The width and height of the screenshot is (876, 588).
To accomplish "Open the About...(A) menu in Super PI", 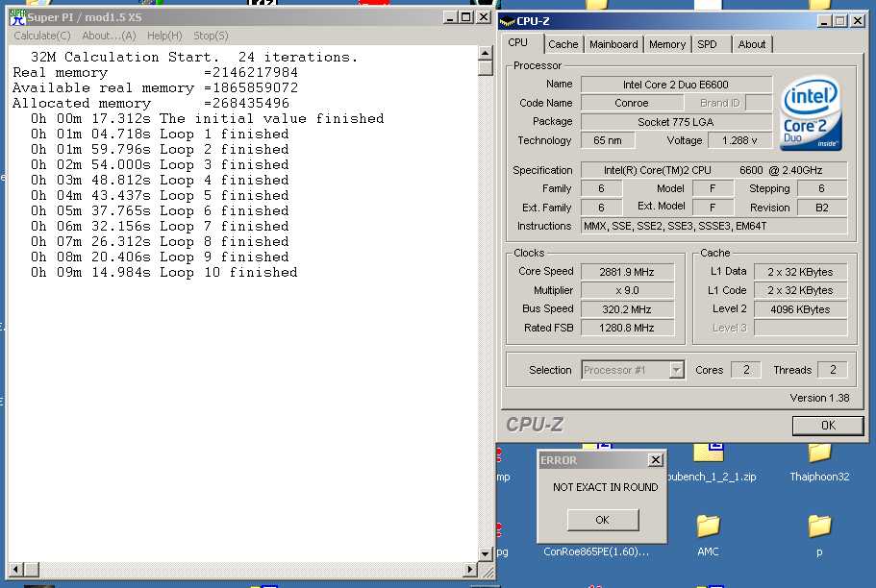I will [x=109, y=36].
